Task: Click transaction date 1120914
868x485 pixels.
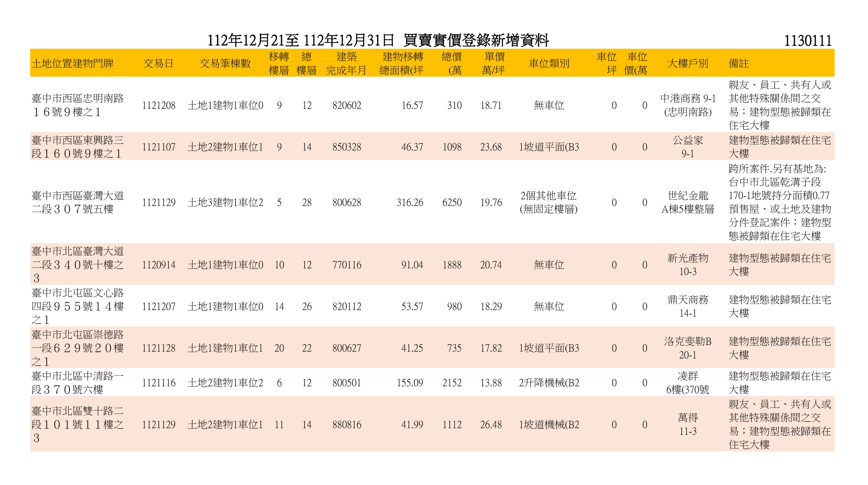Action: (x=159, y=265)
